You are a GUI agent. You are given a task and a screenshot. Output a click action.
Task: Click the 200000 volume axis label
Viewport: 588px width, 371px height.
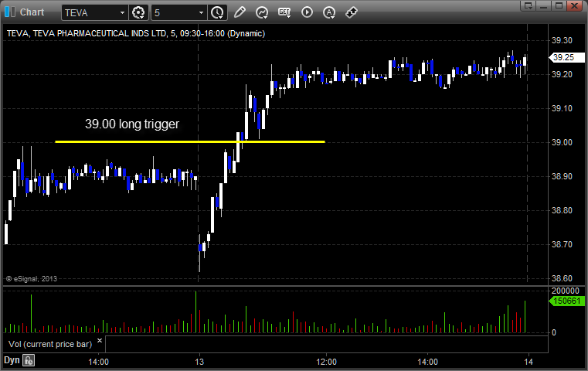[x=565, y=291]
